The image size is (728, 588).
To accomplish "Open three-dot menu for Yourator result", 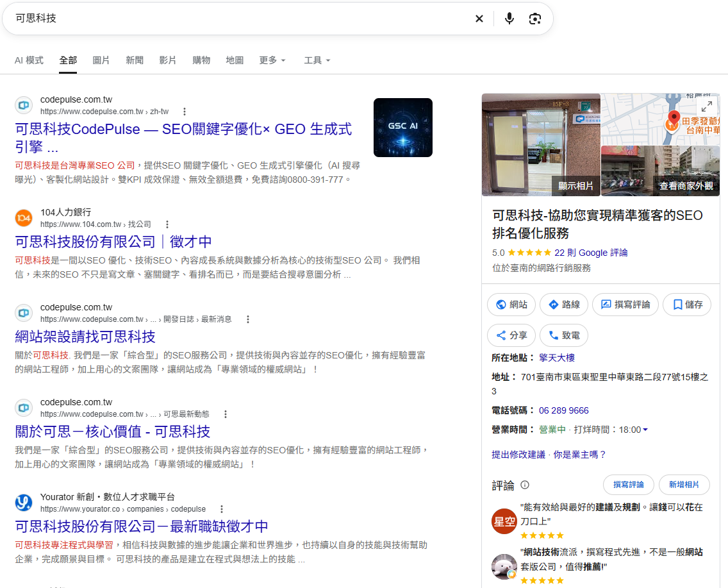I will pos(222,508).
